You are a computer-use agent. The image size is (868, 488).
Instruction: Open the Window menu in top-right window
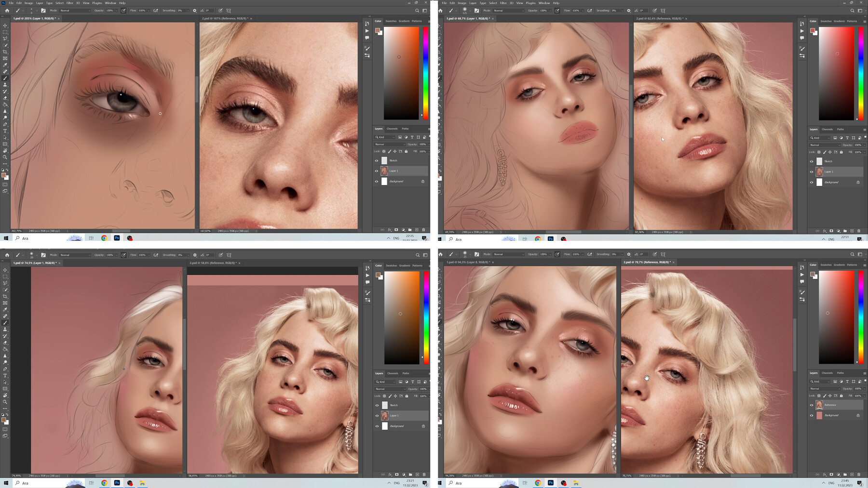544,3
